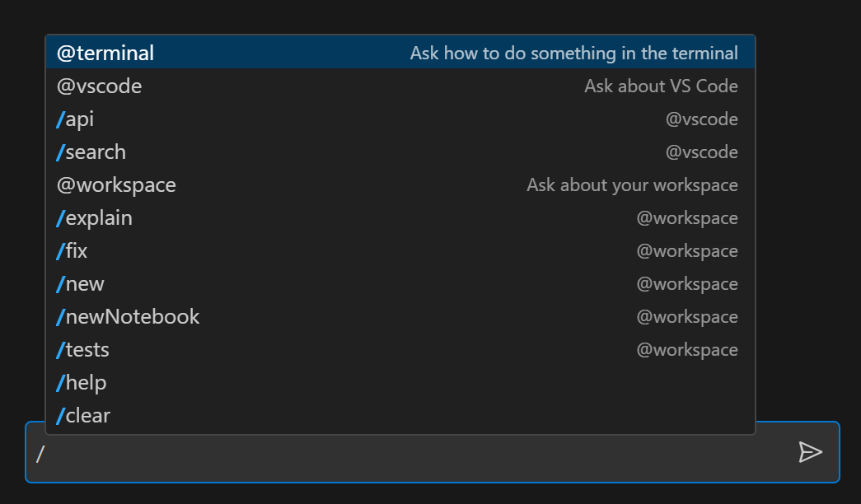Image resolution: width=861 pixels, height=504 pixels.
Task: Click the @workspace label beside /tests
Action: [x=687, y=349]
